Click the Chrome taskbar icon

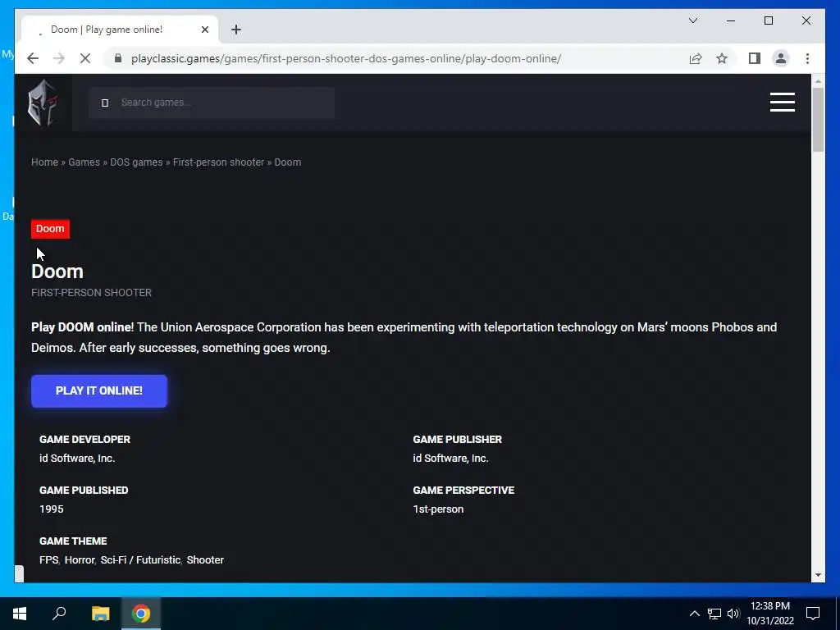(141, 614)
